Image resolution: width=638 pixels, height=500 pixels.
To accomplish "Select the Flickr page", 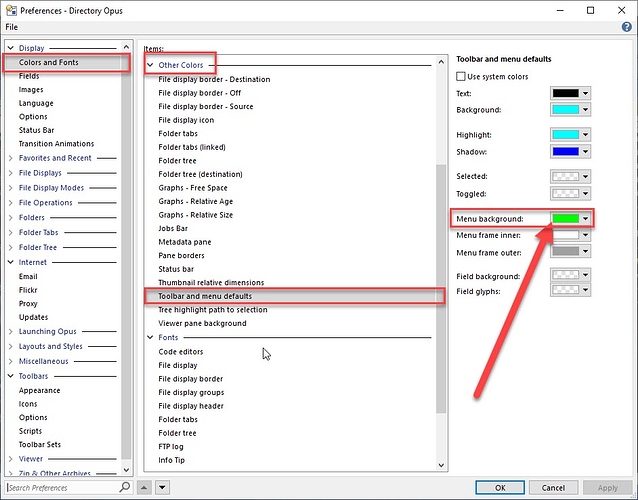I will pos(28,290).
